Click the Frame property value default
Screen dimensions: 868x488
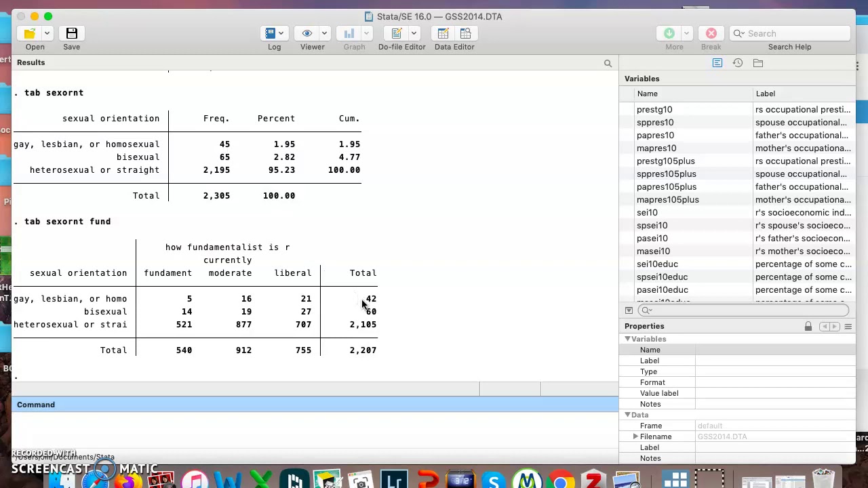710,426
